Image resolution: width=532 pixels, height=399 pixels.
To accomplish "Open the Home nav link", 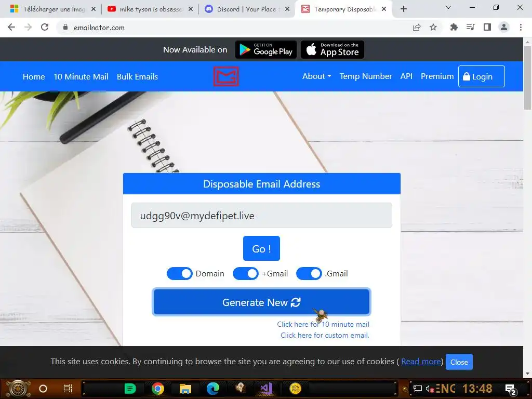I will [x=34, y=77].
